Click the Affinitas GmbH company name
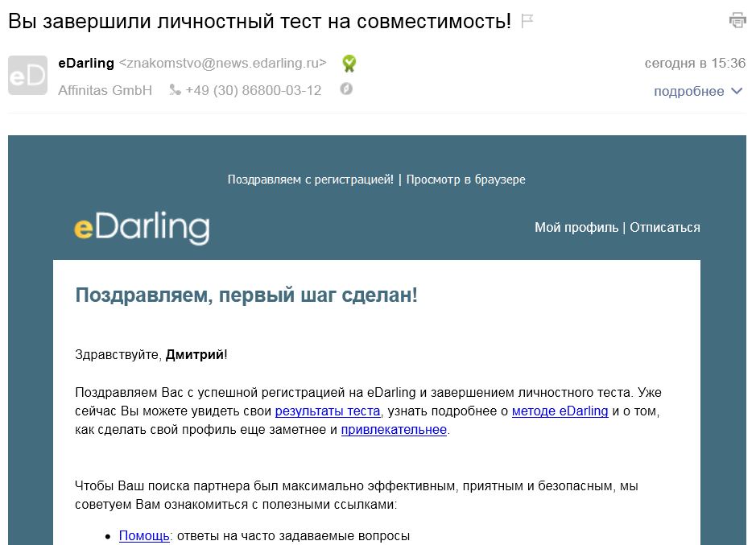The height and width of the screenshot is (545, 756). pos(105,90)
